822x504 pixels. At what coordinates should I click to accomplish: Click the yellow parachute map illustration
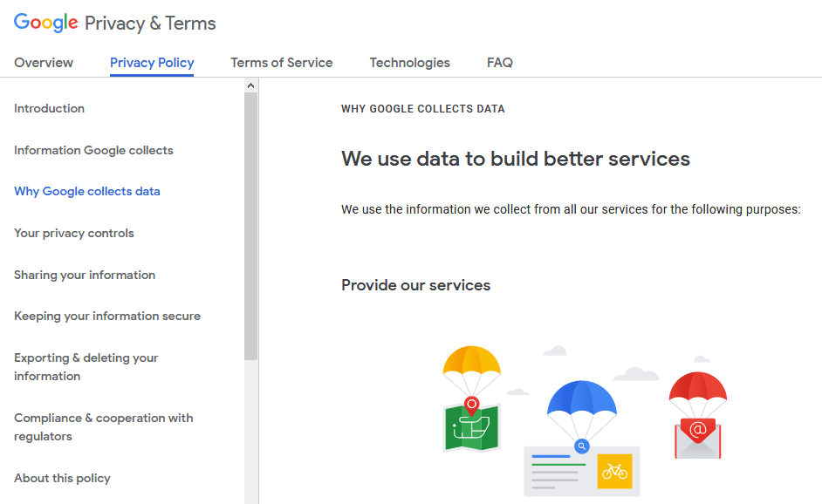472,398
